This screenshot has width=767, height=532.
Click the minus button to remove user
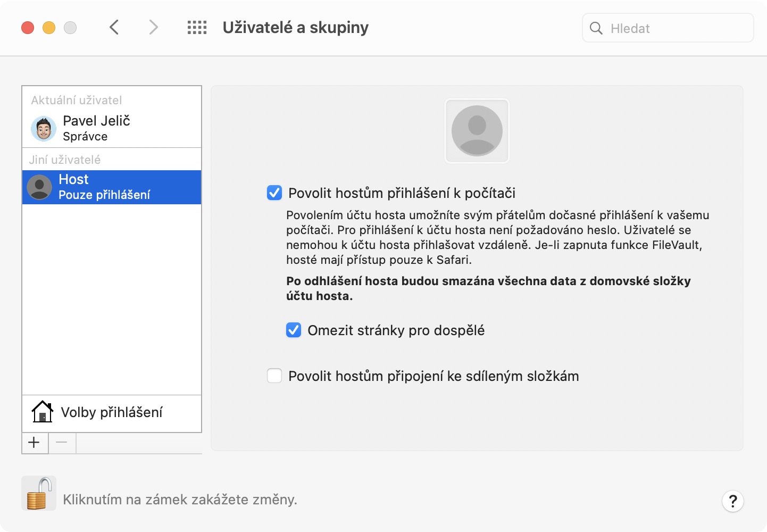(62, 443)
